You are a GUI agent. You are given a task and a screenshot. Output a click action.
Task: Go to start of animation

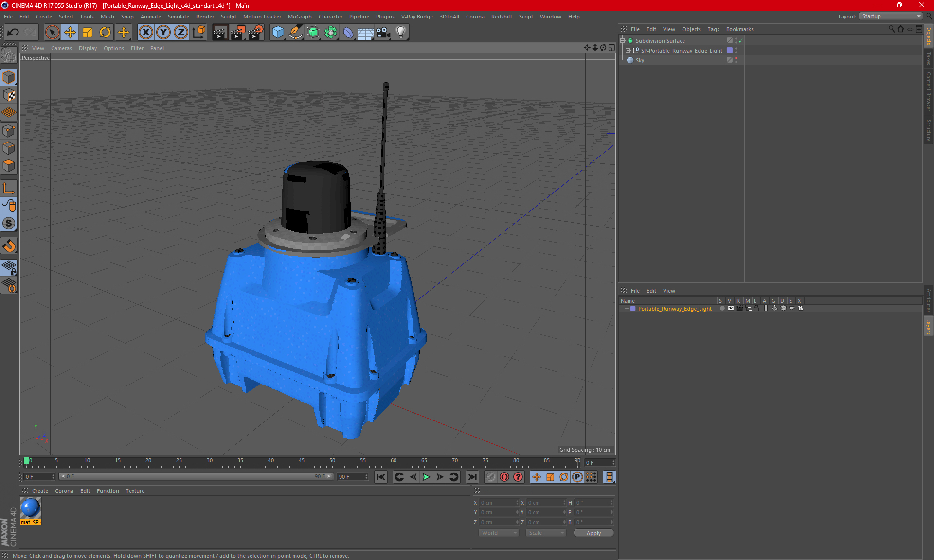point(381,477)
